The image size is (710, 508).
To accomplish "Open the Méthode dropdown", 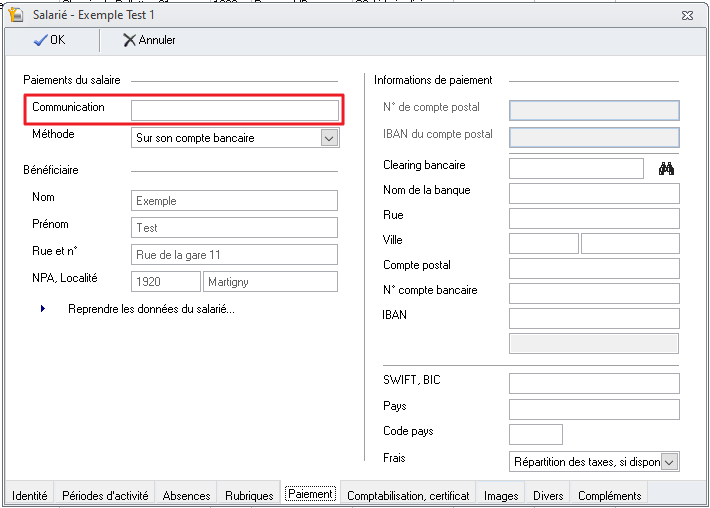I will pyautogui.click(x=329, y=139).
